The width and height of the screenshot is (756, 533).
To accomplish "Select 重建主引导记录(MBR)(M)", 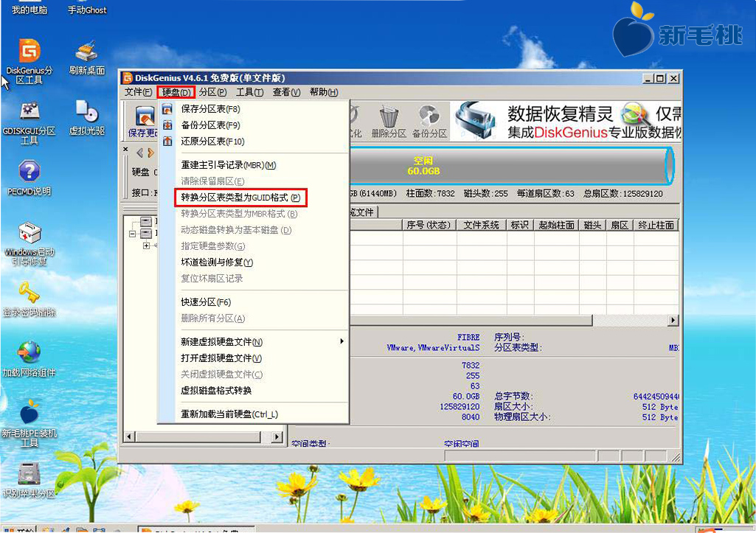I will (x=254, y=165).
